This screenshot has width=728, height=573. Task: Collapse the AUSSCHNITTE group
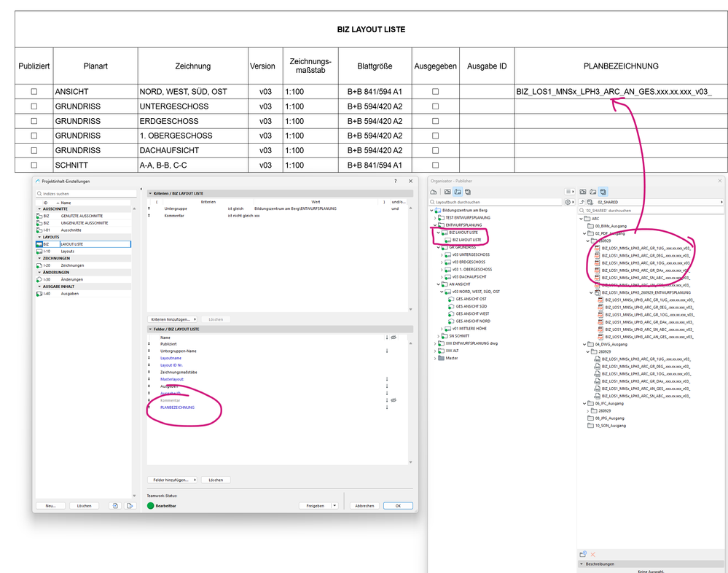coord(39,209)
